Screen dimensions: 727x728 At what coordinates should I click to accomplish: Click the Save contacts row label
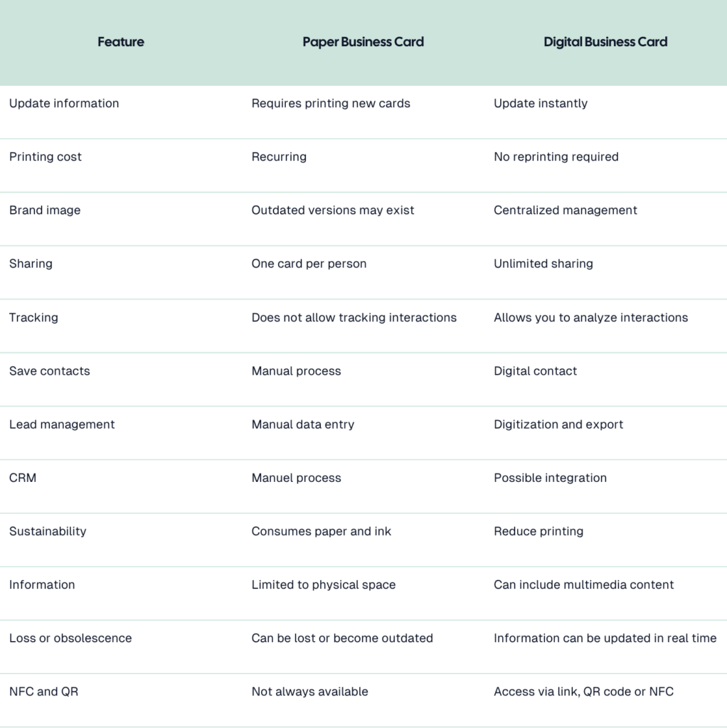50,371
